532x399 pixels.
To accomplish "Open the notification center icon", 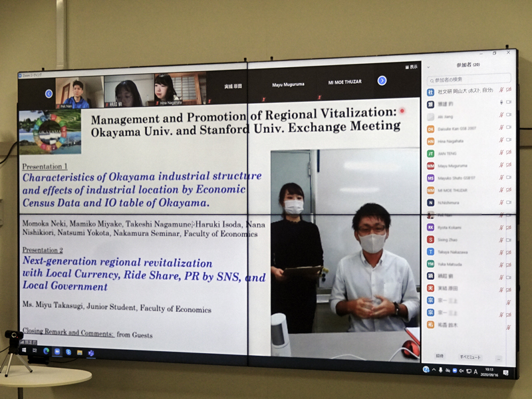I will 505,373.
